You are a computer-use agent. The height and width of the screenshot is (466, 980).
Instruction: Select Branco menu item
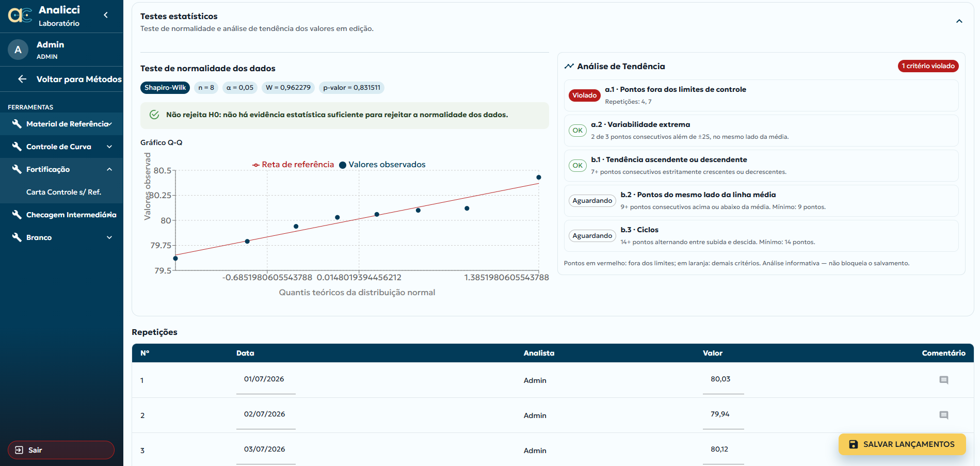click(x=61, y=237)
